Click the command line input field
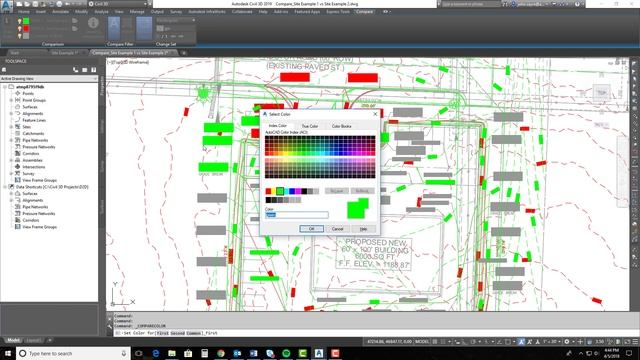Screen dimensions: 640x360 click(x=371, y=333)
